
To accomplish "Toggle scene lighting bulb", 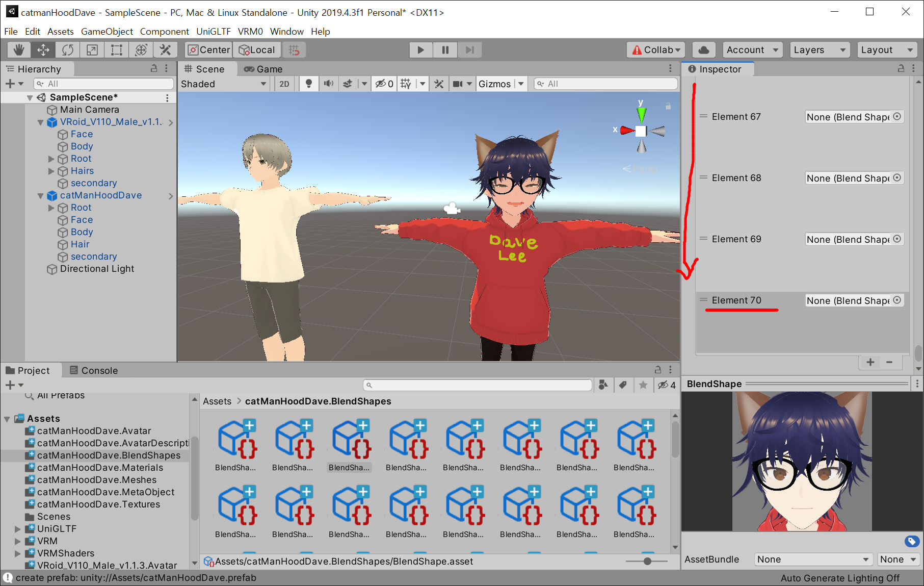I will (x=309, y=84).
